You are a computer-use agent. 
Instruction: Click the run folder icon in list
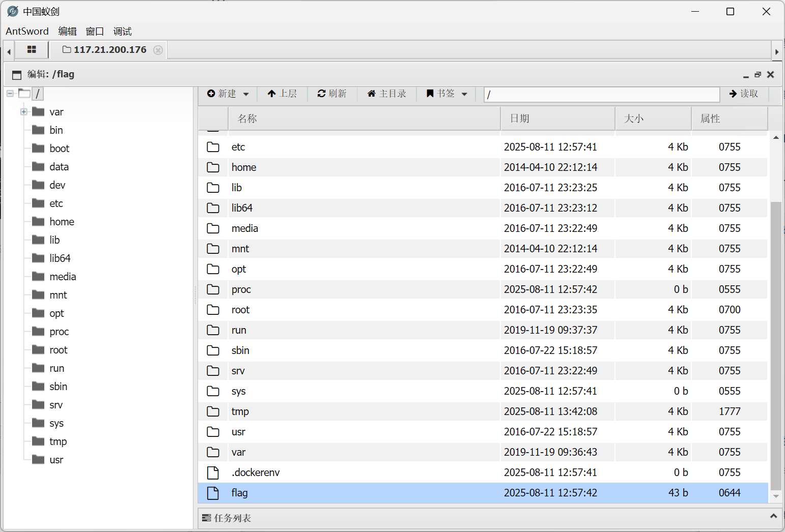coord(213,330)
